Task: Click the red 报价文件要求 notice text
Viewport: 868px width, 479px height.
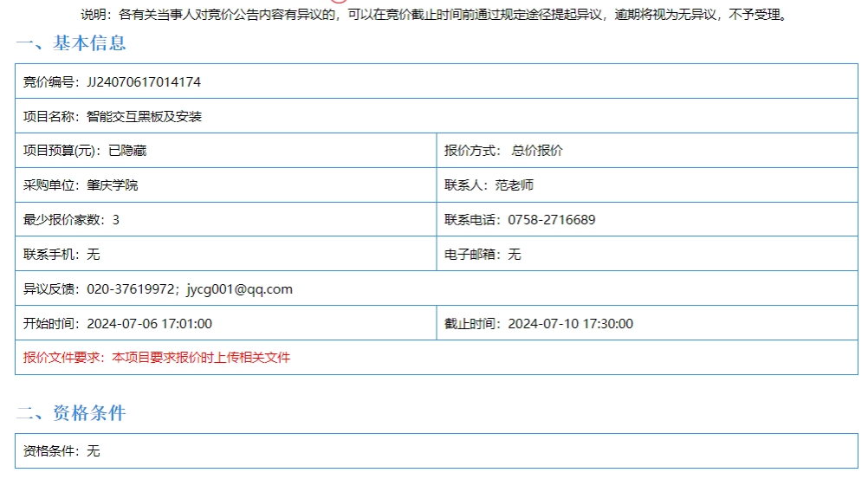Action: [157, 358]
